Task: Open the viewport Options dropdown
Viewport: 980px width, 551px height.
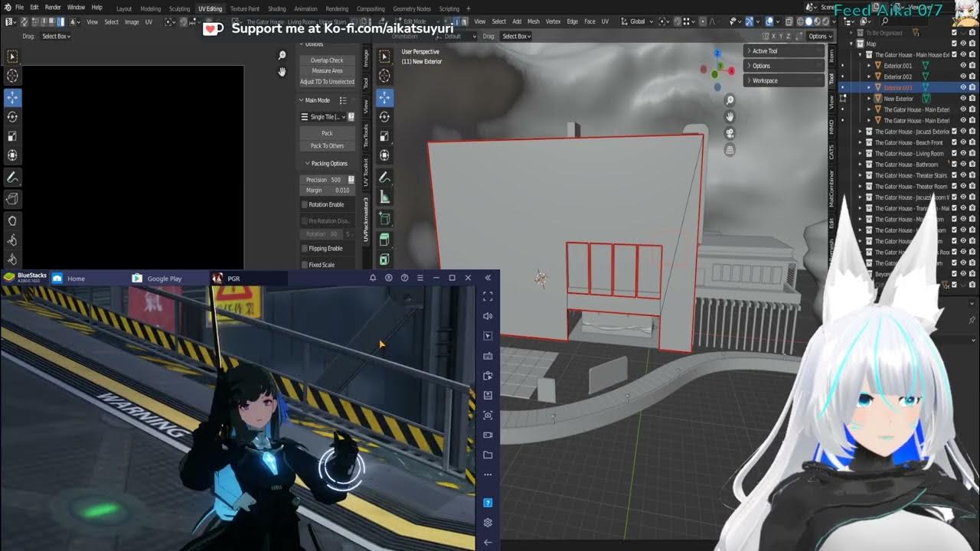Action: point(820,36)
